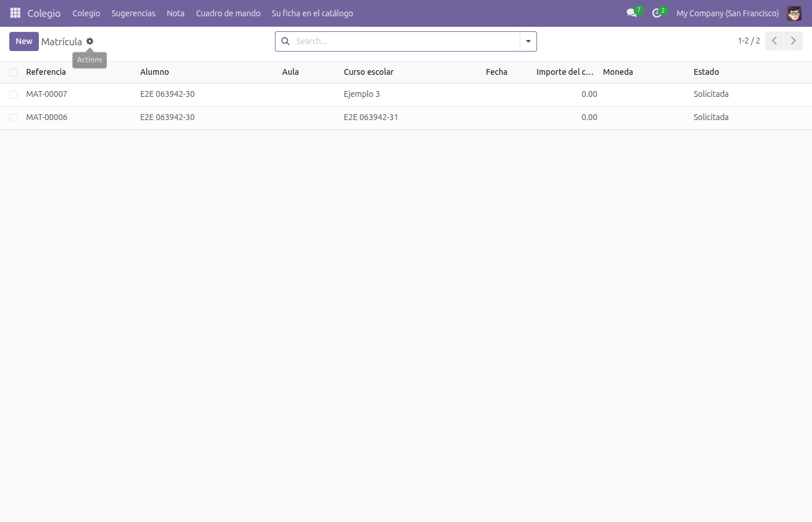This screenshot has width=812, height=522.
Task: Create a New matrícula record
Action: pos(24,41)
